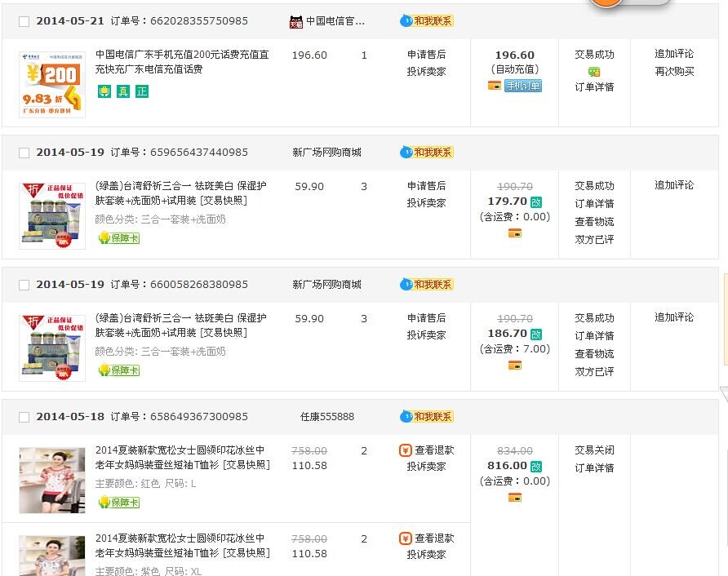Open the ¥200 phone recharge product thumbnail
Viewport: 728px width, 576px height.
coord(52,84)
